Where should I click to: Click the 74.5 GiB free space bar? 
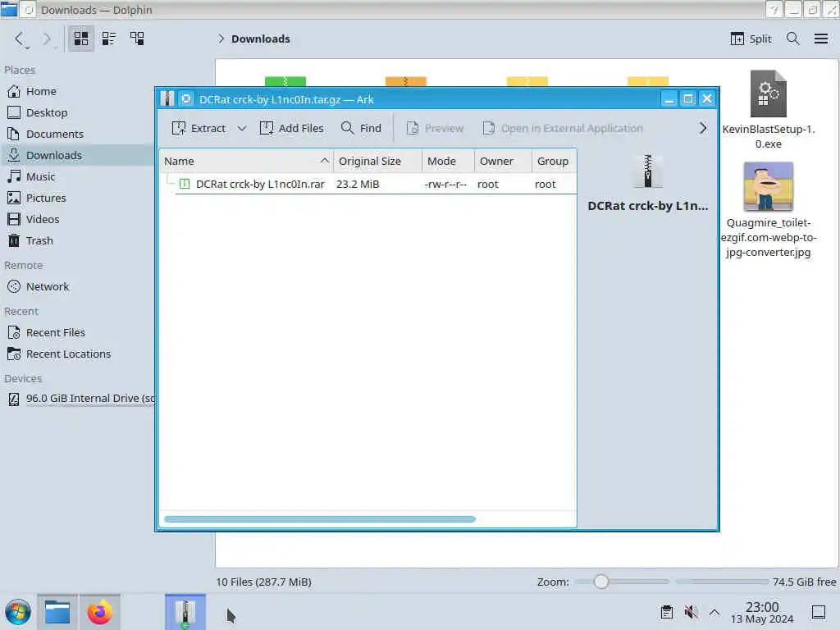point(722,582)
